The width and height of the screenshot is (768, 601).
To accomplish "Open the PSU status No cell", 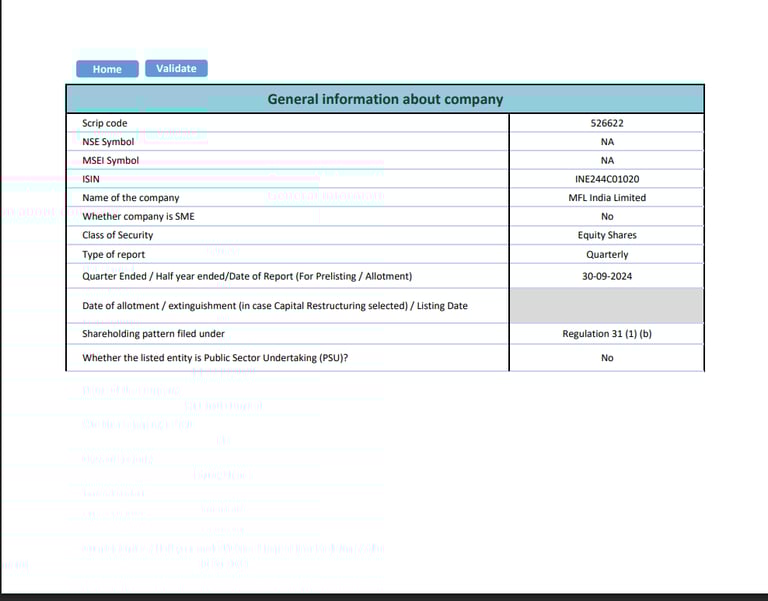I will pos(607,358).
